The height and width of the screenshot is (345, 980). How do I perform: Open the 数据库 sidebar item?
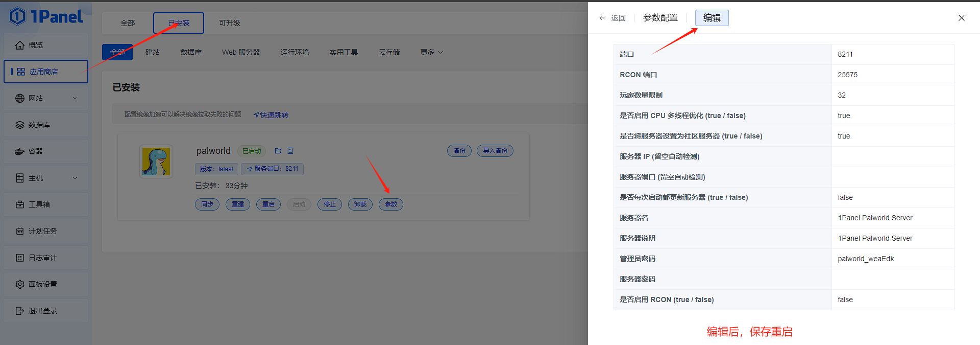(x=46, y=125)
